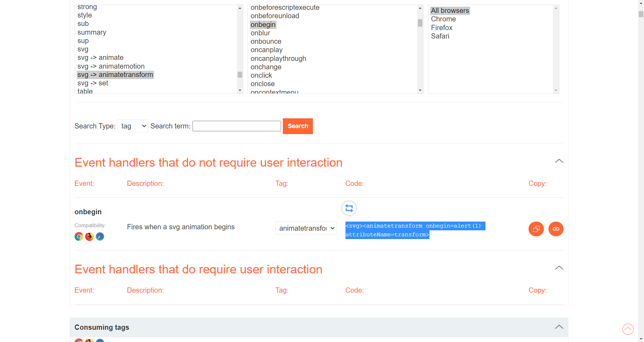
Task: Select 'Safari' in the browser list
Action: 440,36
